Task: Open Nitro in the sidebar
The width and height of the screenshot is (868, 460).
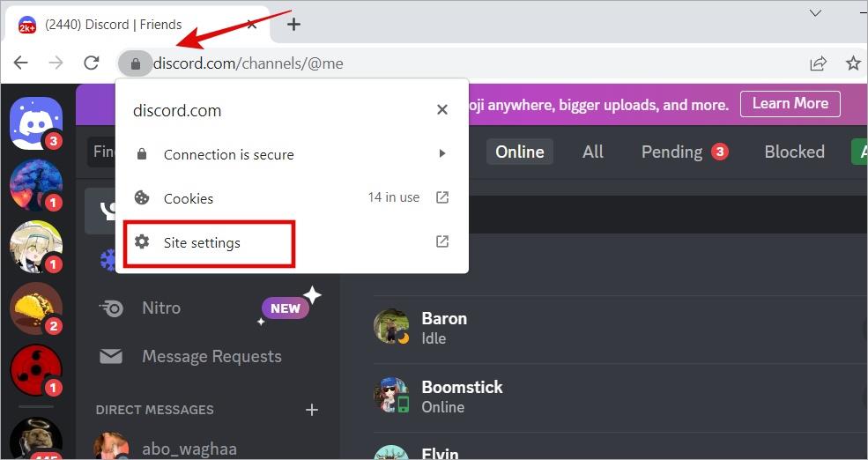Action: 208,308
